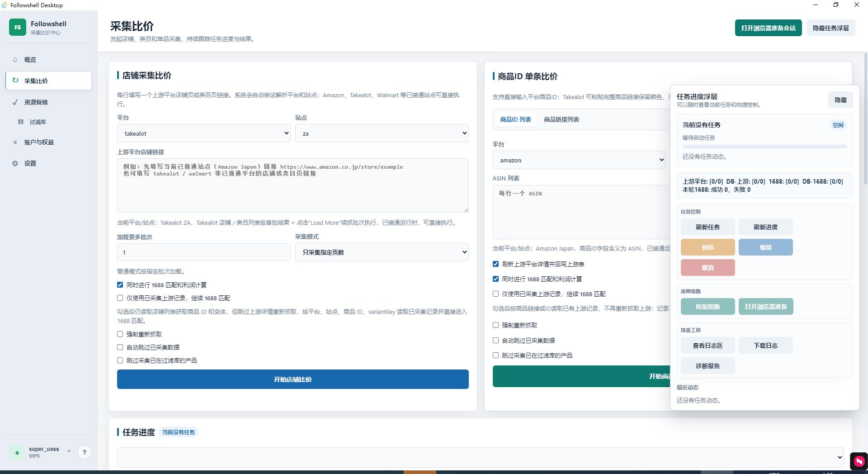Image resolution: width=868 pixels, height=474 pixels.
Task: Open the za 站点 dropdown
Action: coord(382,133)
